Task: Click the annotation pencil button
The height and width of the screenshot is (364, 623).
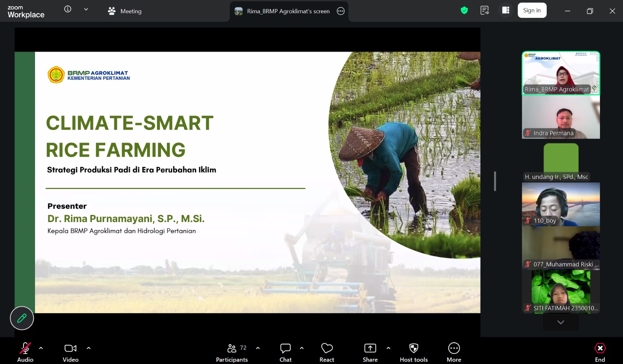Action: click(x=22, y=318)
